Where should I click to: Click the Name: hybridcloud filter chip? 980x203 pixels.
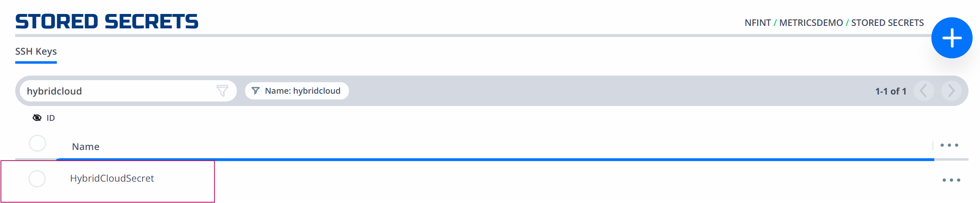pyautogui.click(x=297, y=91)
